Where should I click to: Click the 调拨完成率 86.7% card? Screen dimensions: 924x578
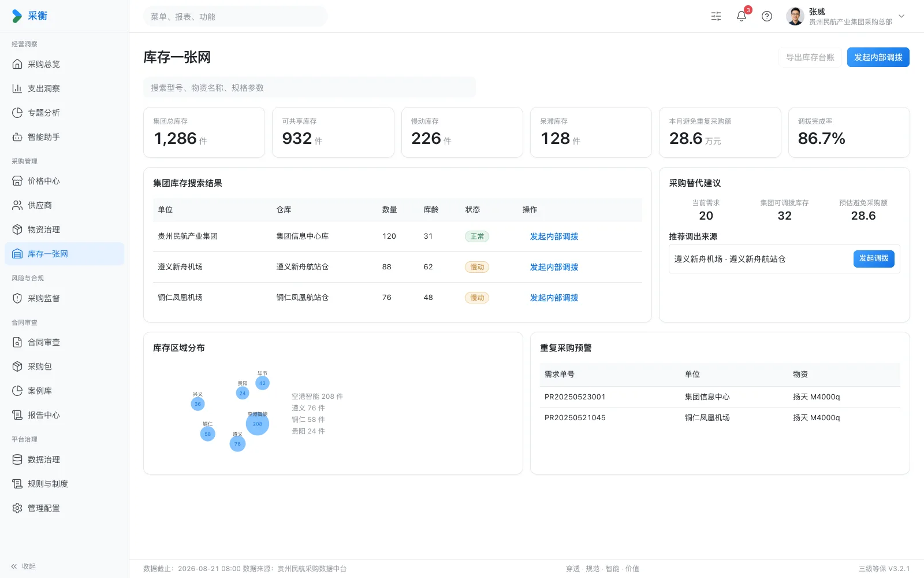849,132
